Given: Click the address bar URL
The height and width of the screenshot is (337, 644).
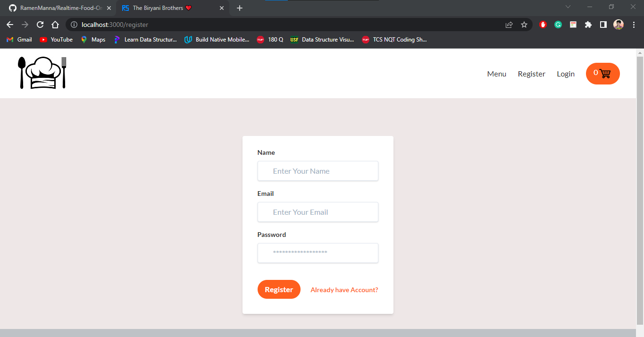Looking at the screenshot, I should pyautogui.click(x=115, y=25).
